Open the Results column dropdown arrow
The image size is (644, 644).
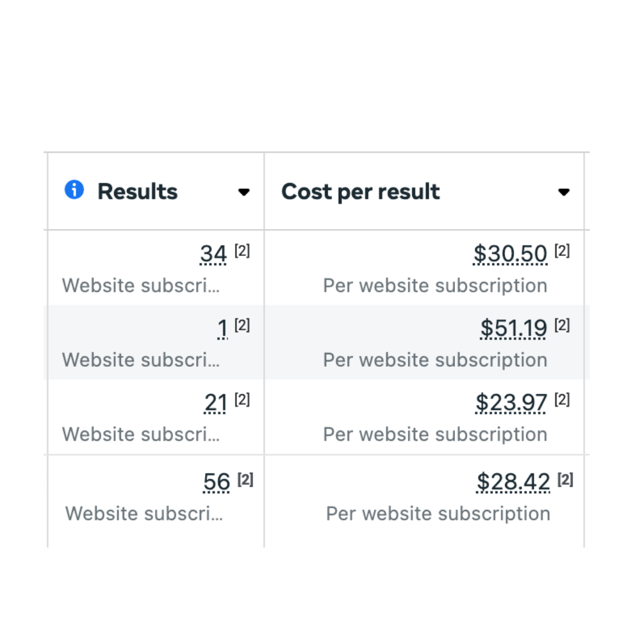click(243, 192)
